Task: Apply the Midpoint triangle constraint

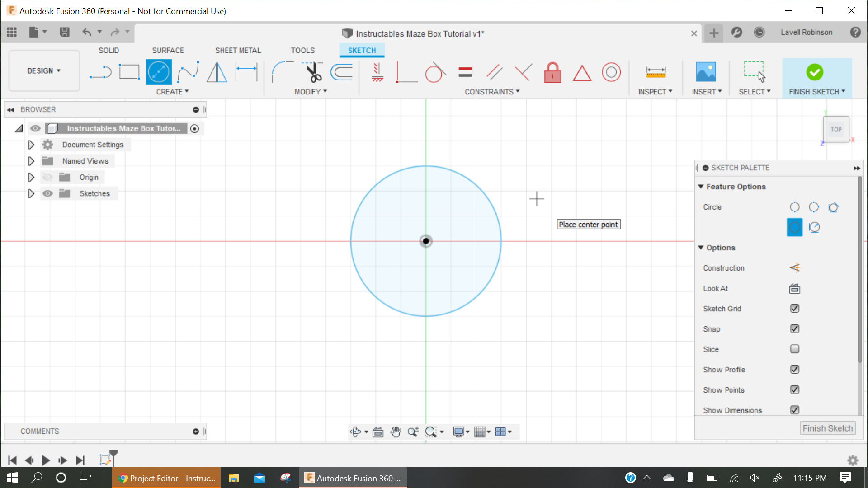Action: click(582, 73)
